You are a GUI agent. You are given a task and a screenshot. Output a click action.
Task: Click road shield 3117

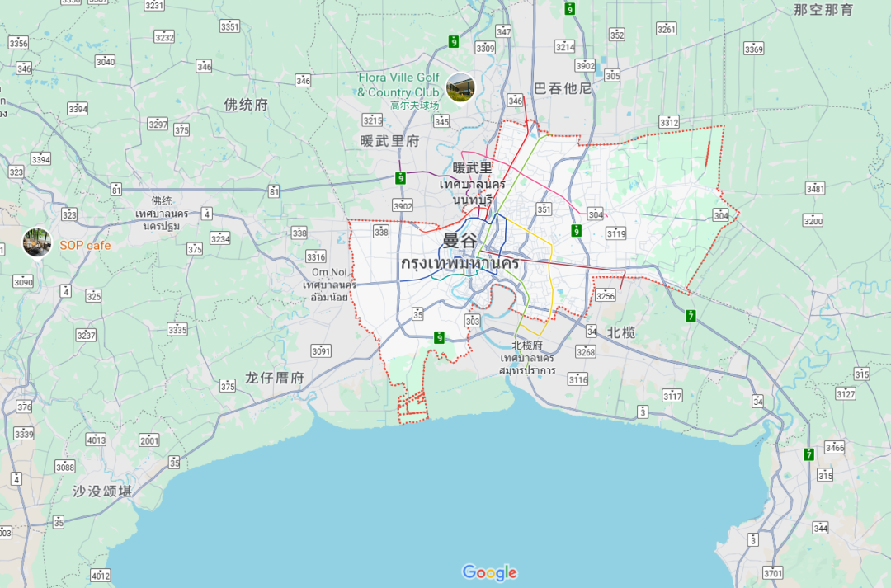click(x=672, y=395)
